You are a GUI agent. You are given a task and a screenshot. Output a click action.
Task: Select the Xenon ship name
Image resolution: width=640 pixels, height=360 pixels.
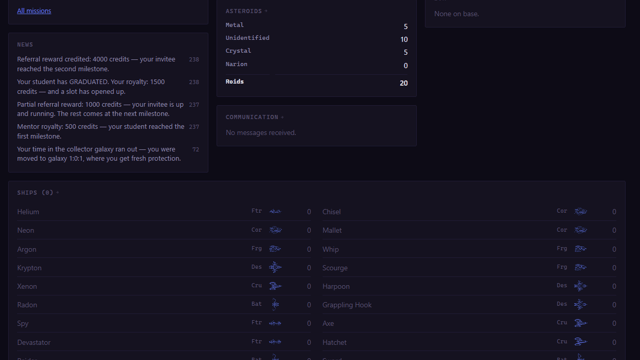27,287
